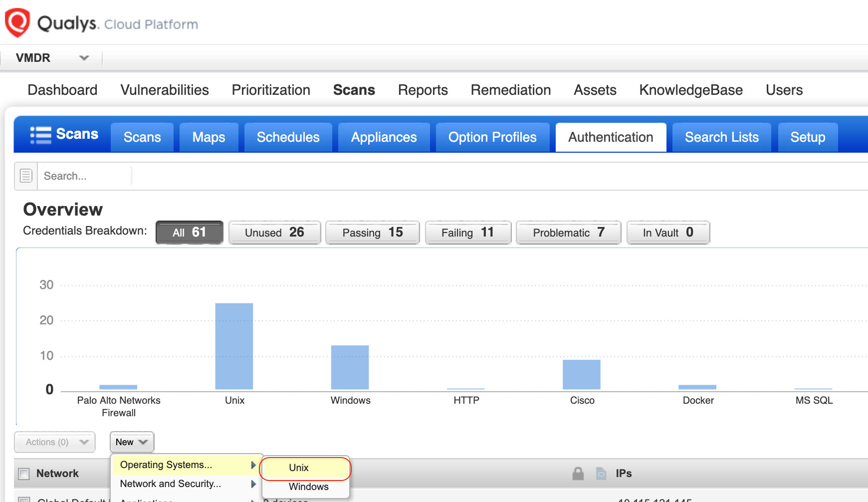
Task: Click the lock icon in the table header
Action: [578, 473]
